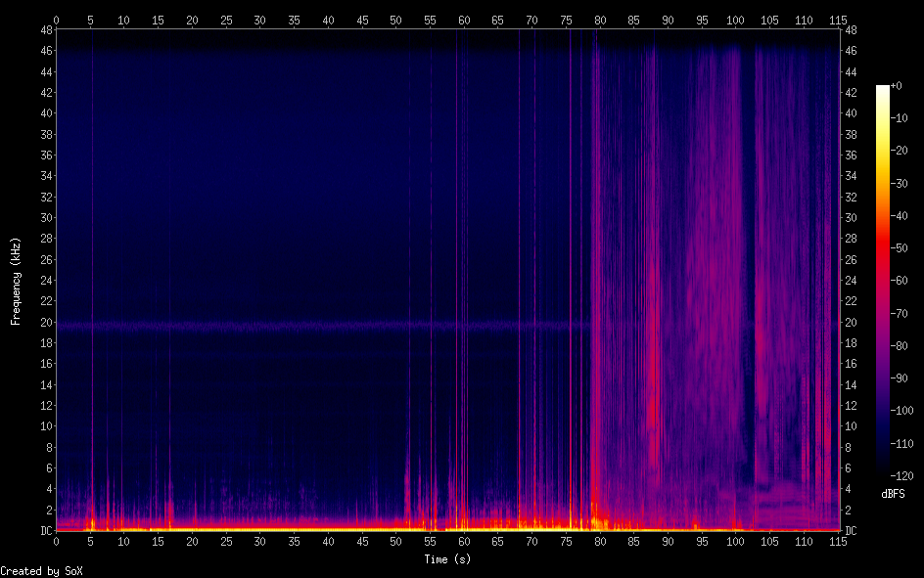
Task: Select the 80 second mark on the bottom time axis
Action: point(599,541)
